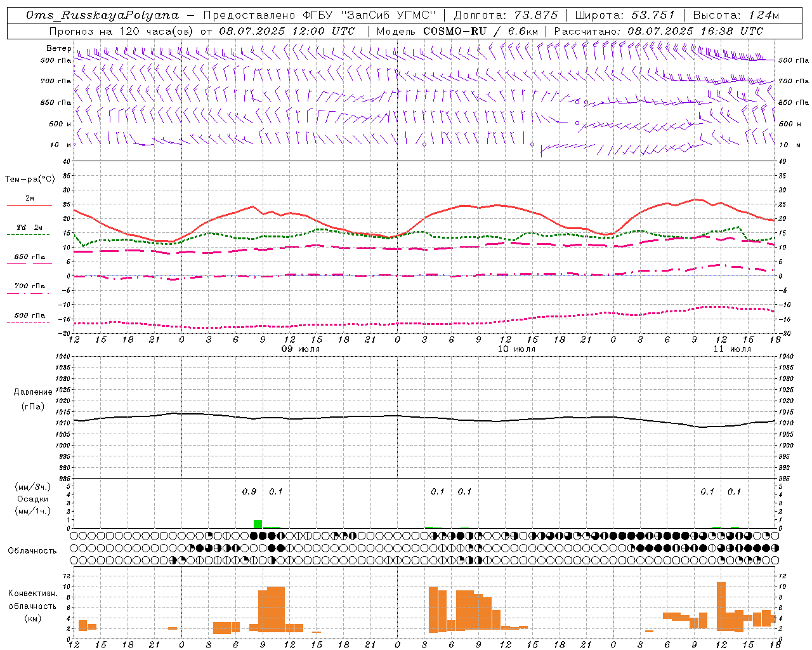Click the (гПа) pressure unit label

point(33,406)
